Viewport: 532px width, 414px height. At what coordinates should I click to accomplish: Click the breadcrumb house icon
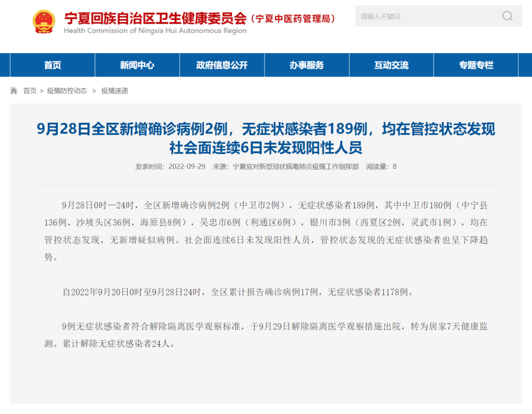coord(14,91)
